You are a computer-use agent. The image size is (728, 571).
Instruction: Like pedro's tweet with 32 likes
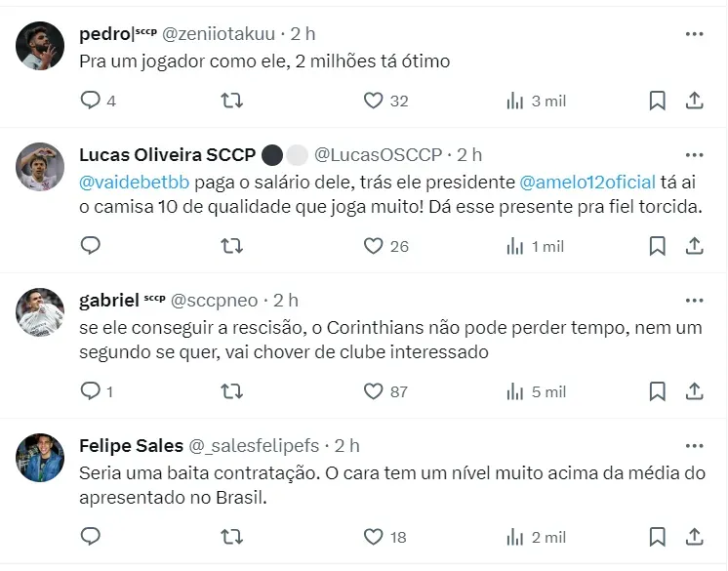pyautogui.click(x=374, y=101)
